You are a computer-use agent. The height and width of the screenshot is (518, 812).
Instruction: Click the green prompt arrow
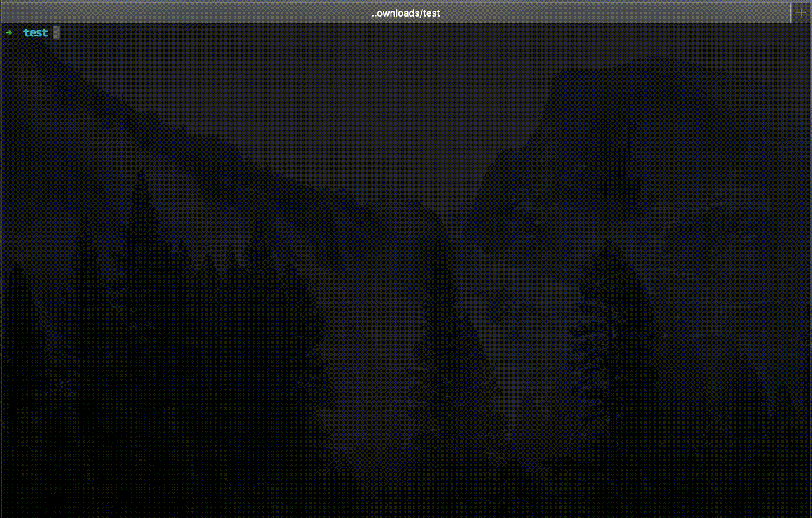[x=8, y=32]
